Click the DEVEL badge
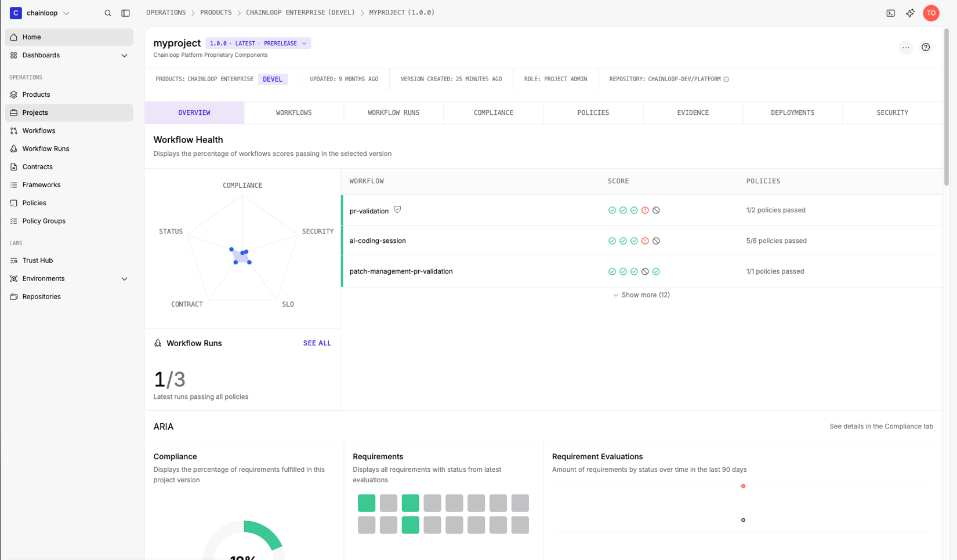This screenshot has height=560, width=957. click(273, 79)
